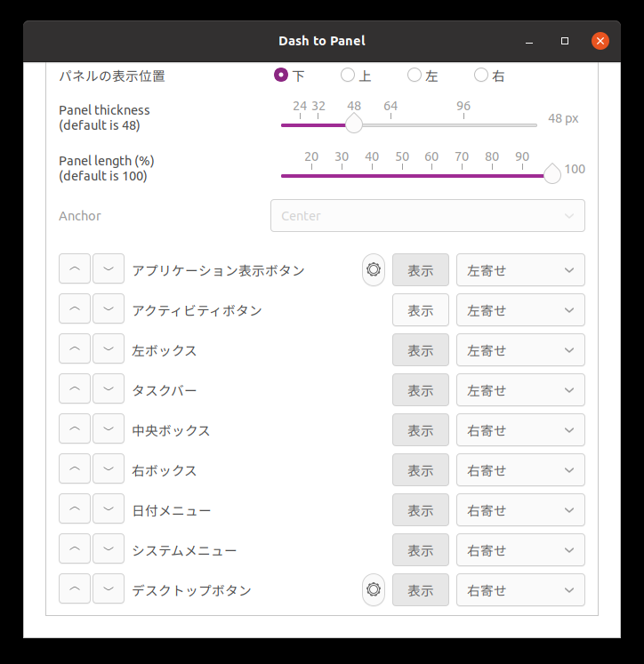Move 左ボックス up with arrow
The width and height of the screenshot is (644, 664).
point(75,348)
